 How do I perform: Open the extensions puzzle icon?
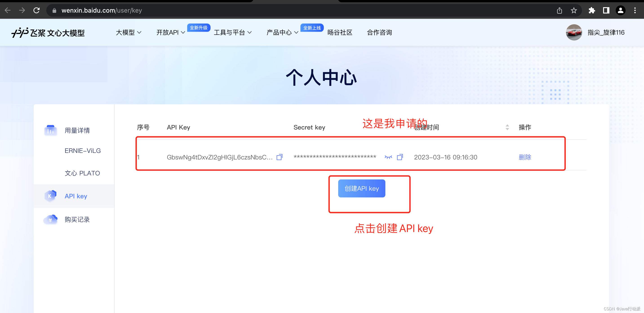pyautogui.click(x=592, y=11)
